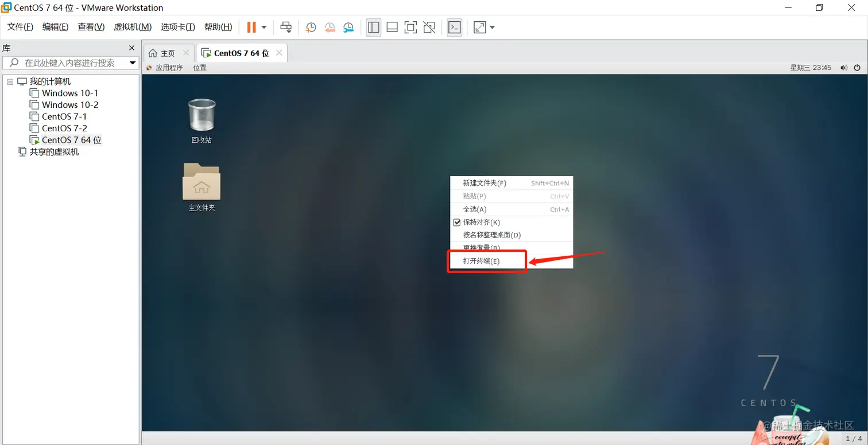Select the 回收站 desktop icon
Screen dimensions: 868x445
click(x=201, y=120)
